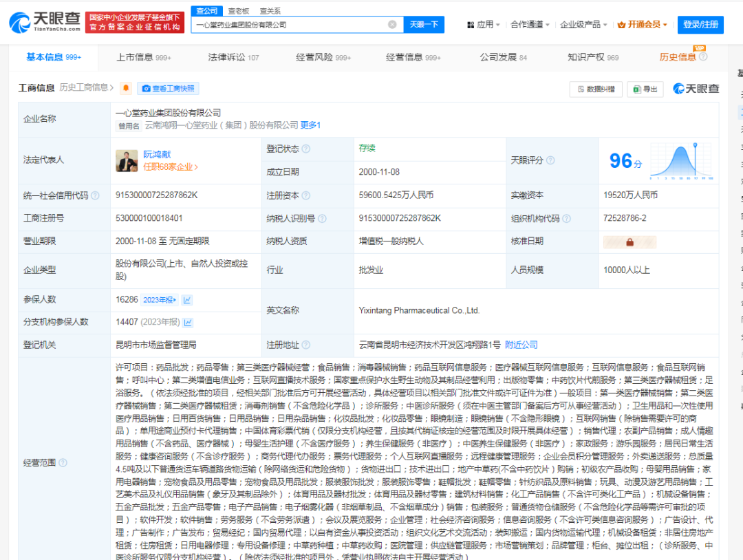The image size is (743, 560).
Task: Click the 实缴资本 value 19520万人民币
Action: click(630, 195)
